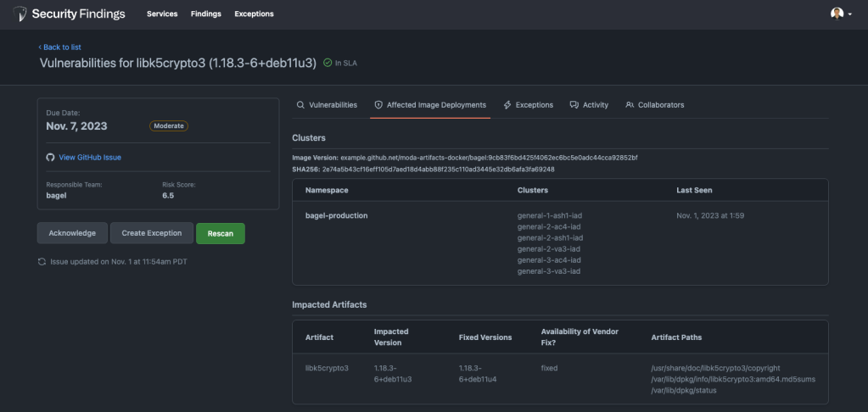868x412 pixels.
Task: Open the Services menu
Action: (x=162, y=14)
